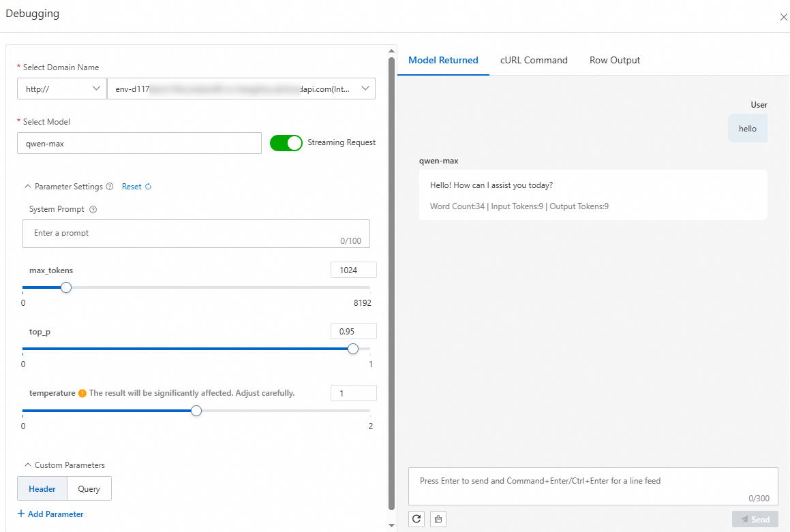Click the circular Reset arrow icon
790x532 pixels.
coord(147,186)
